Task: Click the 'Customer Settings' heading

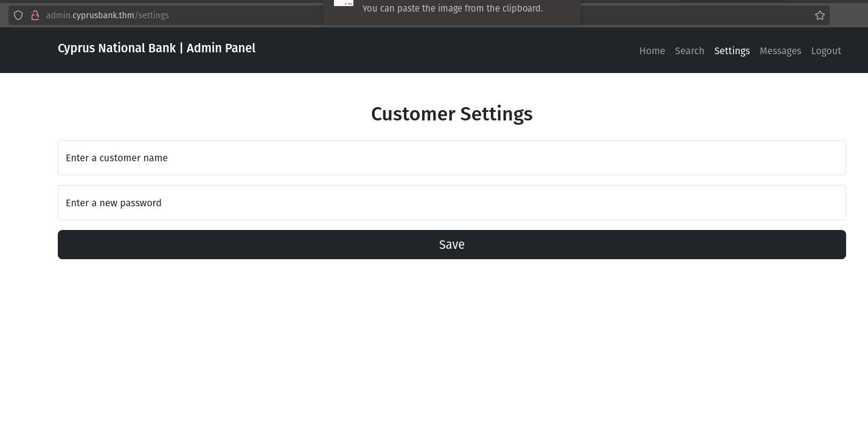Action: pyautogui.click(x=451, y=114)
